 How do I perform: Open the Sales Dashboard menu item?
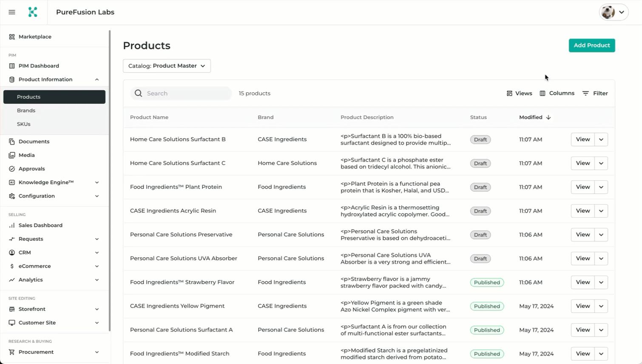coord(54,225)
